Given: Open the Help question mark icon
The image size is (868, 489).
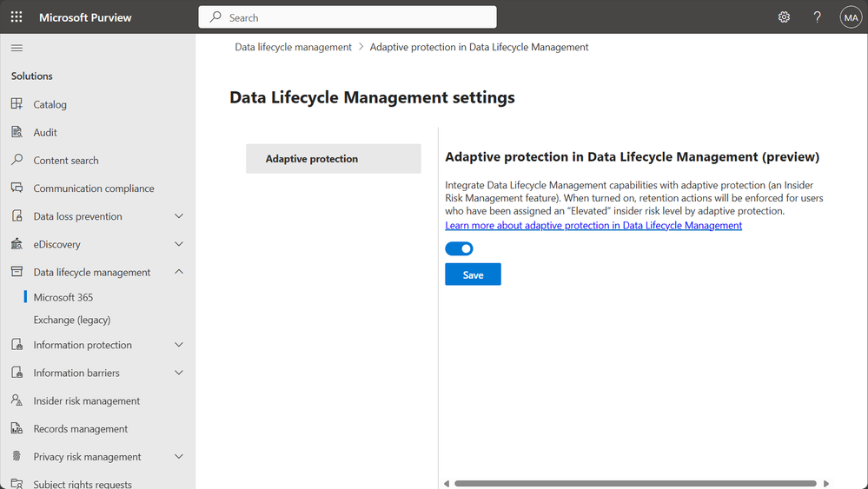Looking at the screenshot, I should click(x=817, y=17).
